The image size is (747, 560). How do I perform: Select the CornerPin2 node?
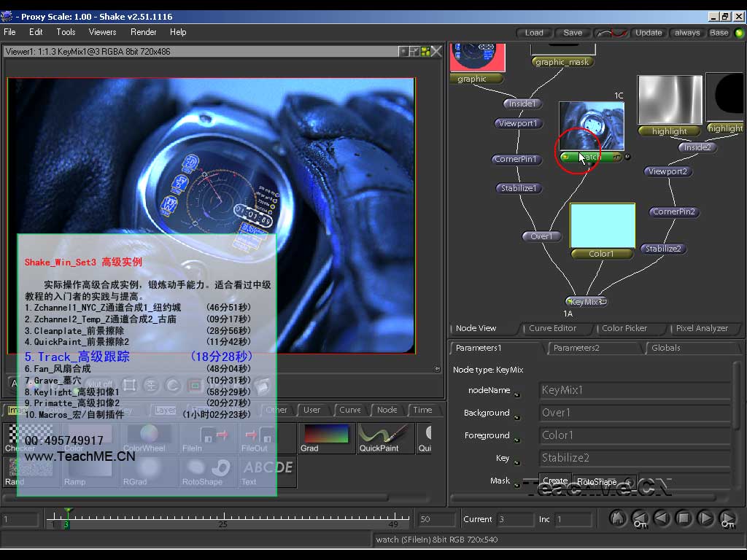coord(673,211)
